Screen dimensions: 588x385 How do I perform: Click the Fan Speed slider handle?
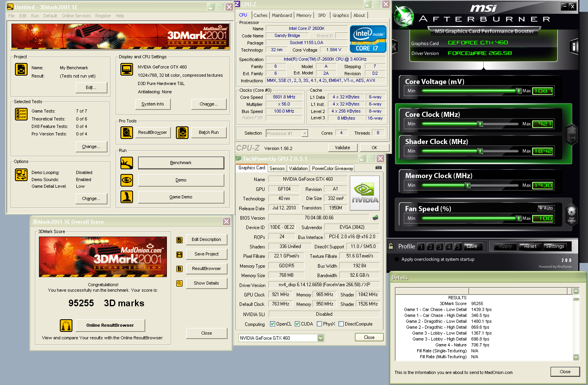(x=519, y=218)
